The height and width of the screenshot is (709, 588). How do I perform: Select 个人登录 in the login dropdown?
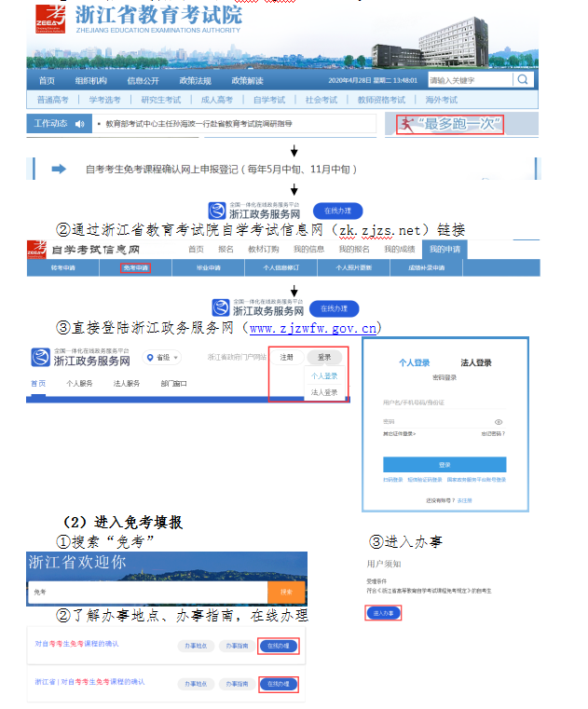324,375
